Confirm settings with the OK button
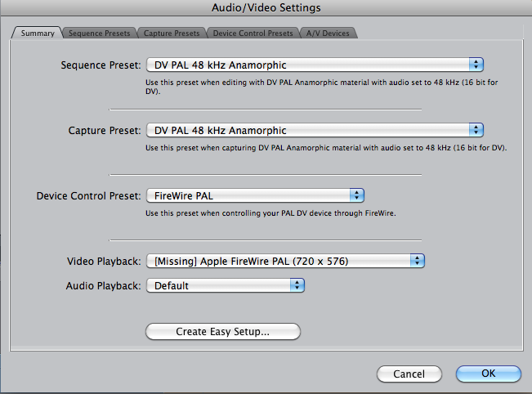The width and height of the screenshot is (532, 394). 488,374
